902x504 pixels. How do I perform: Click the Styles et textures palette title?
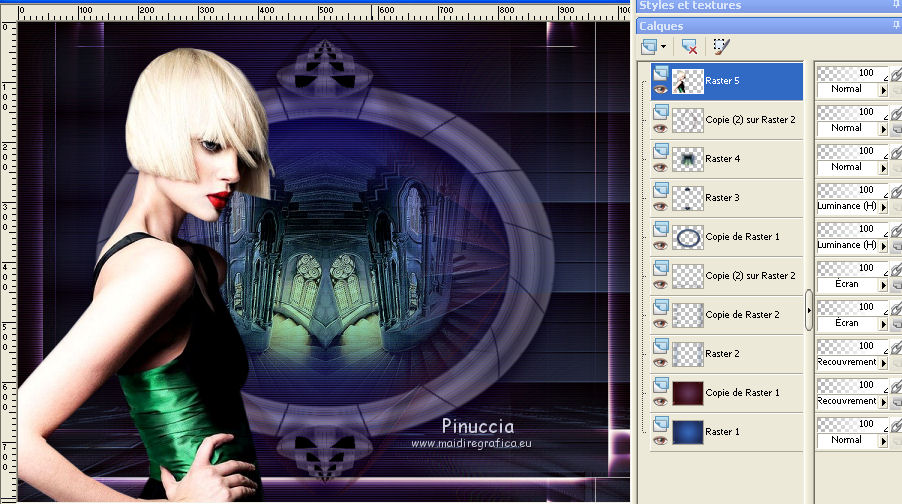(x=690, y=5)
